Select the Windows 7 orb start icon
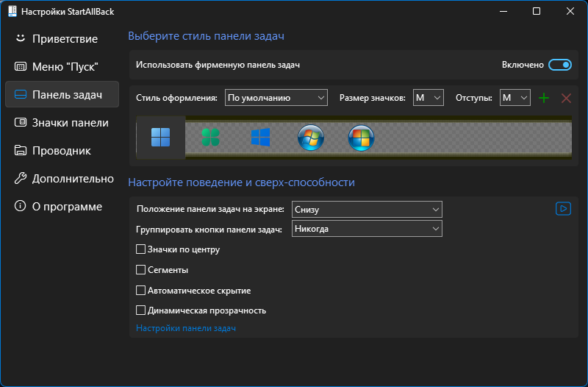The image size is (588, 387). 310,138
